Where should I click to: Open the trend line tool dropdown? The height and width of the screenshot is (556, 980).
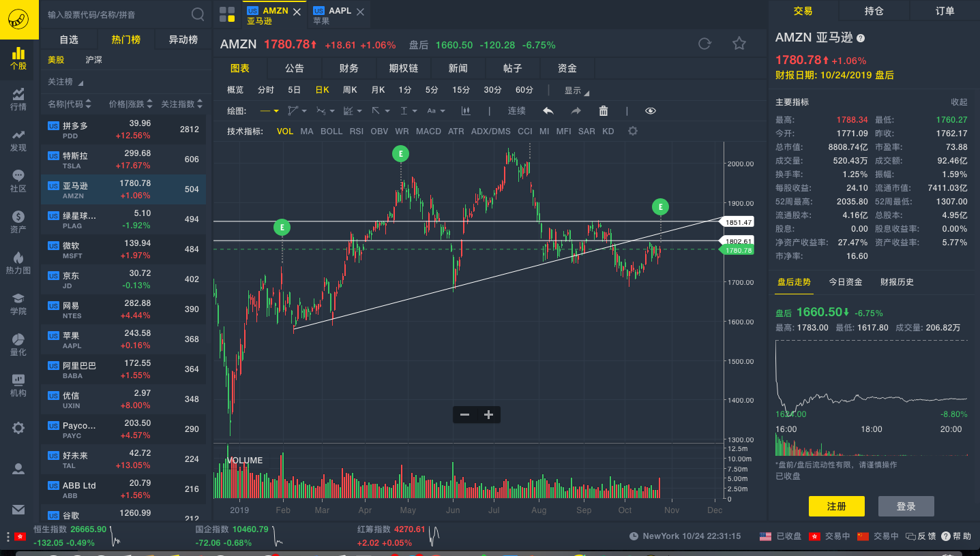[297, 110]
